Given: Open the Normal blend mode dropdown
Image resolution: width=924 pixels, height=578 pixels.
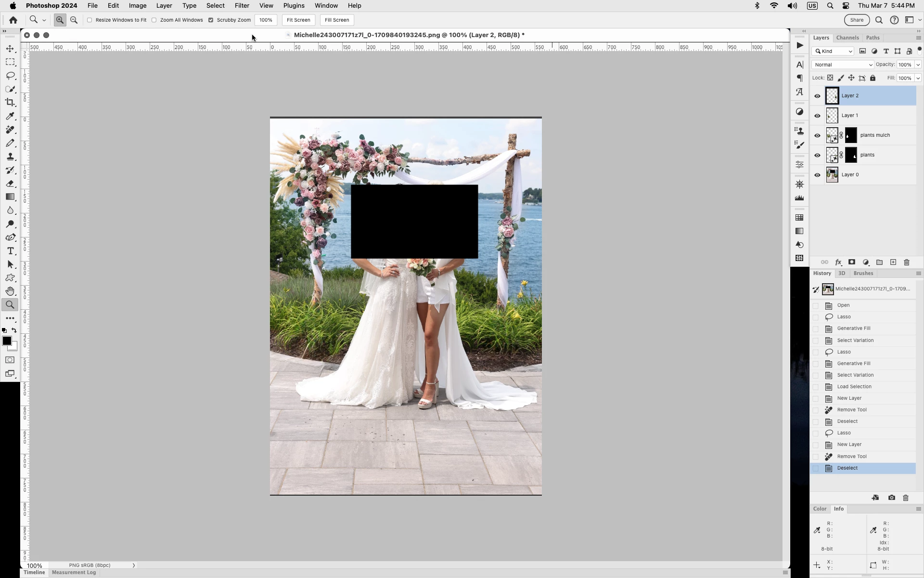Looking at the screenshot, I should (x=842, y=65).
